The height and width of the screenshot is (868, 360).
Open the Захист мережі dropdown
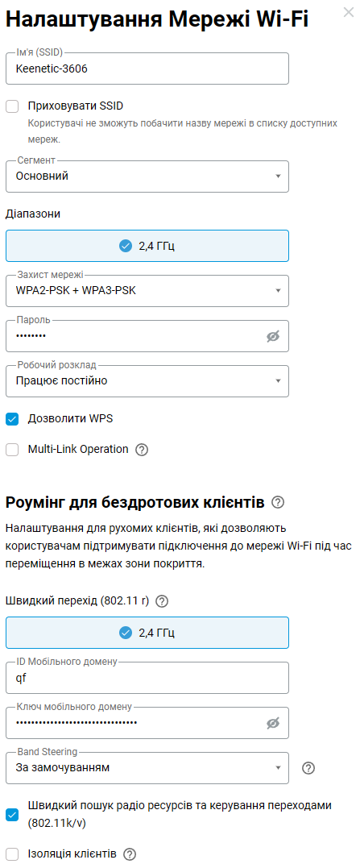(147, 291)
